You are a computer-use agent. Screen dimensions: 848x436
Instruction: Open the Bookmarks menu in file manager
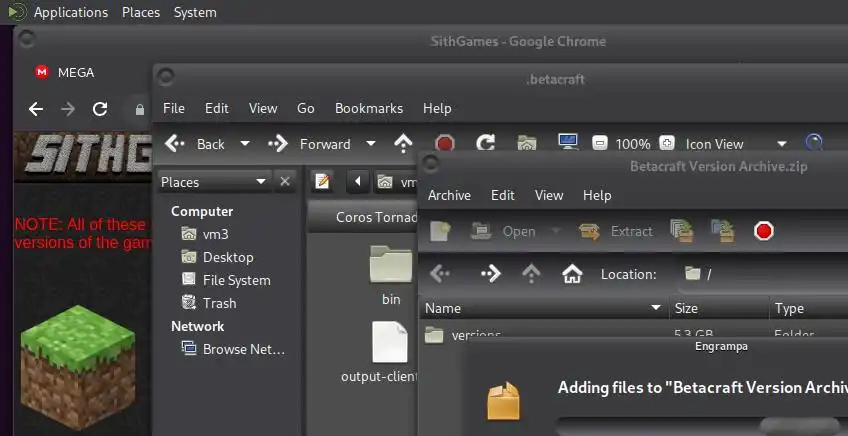(369, 108)
